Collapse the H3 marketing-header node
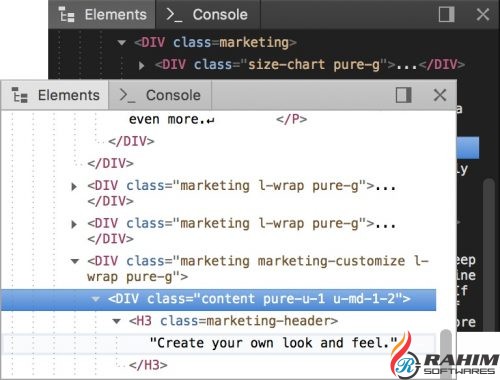This screenshot has width=500, height=380. click(x=116, y=321)
